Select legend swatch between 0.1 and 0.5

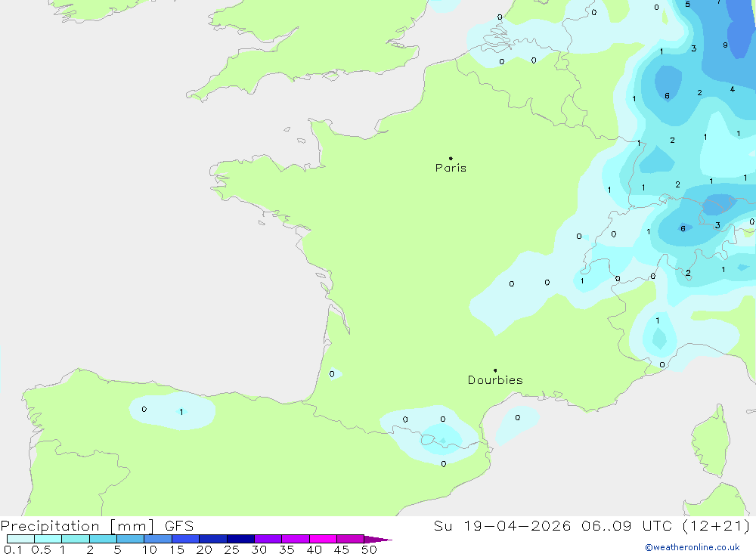point(20,539)
